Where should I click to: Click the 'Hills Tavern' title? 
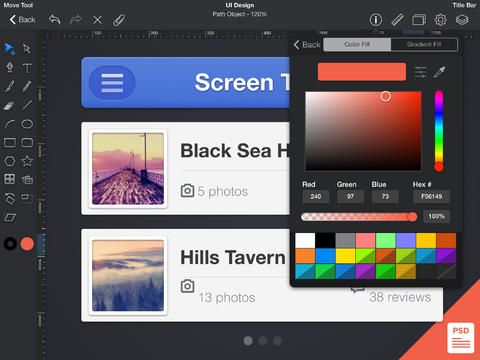tap(233, 257)
